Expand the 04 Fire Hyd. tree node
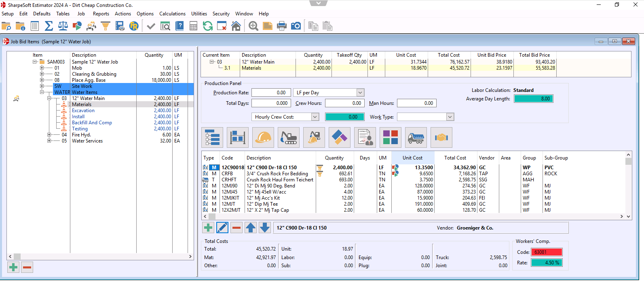The image size is (644, 283). [x=49, y=135]
